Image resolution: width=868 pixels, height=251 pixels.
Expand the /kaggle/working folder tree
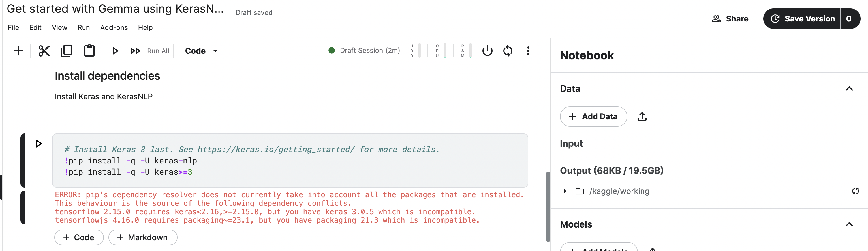click(x=565, y=191)
